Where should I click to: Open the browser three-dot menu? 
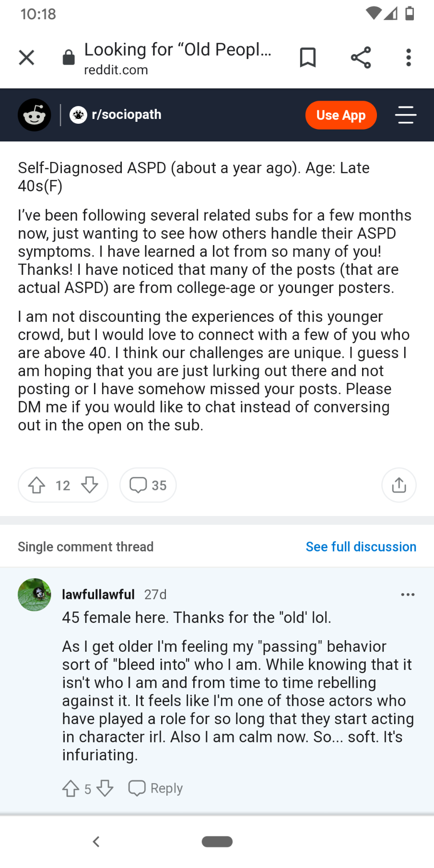point(408,58)
